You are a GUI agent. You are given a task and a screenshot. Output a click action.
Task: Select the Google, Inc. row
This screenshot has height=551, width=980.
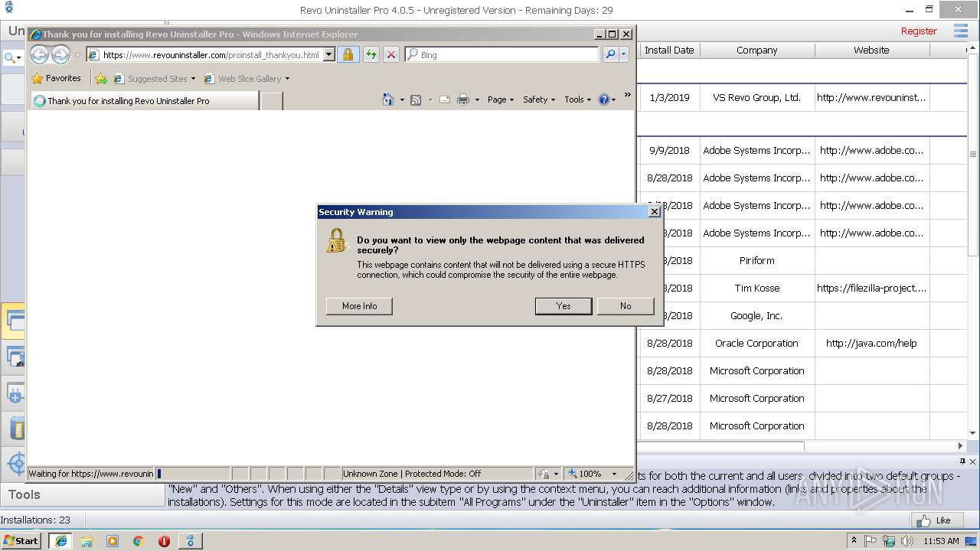757,315
